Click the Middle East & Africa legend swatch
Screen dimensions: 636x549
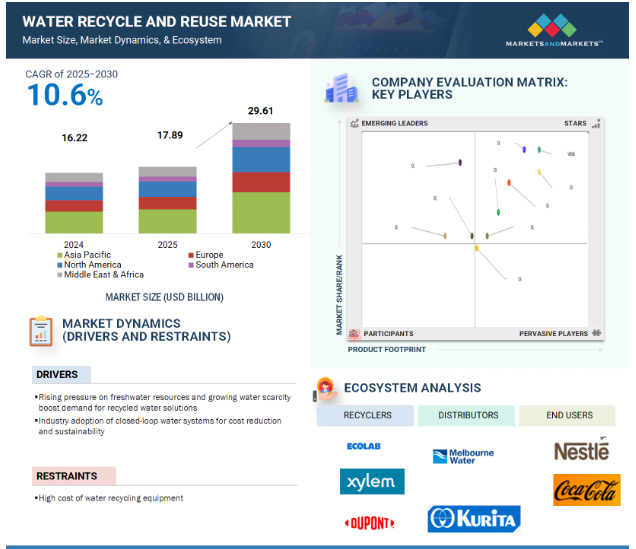click(60, 275)
